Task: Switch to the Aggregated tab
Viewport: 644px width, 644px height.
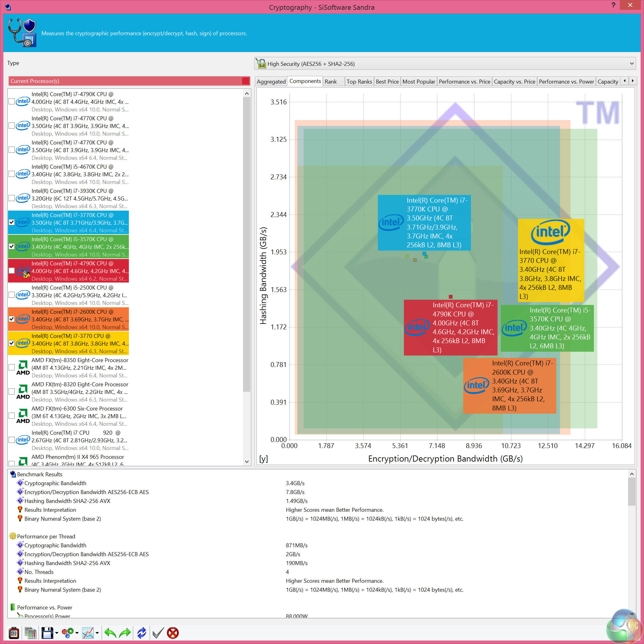Action: (271, 82)
